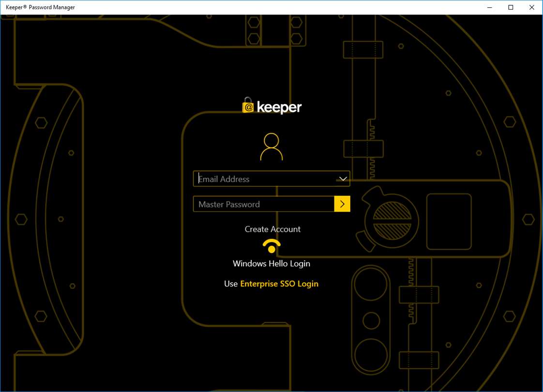Close the Keeper Password Manager window
This screenshot has width=543, height=392.
pyautogui.click(x=531, y=7)
